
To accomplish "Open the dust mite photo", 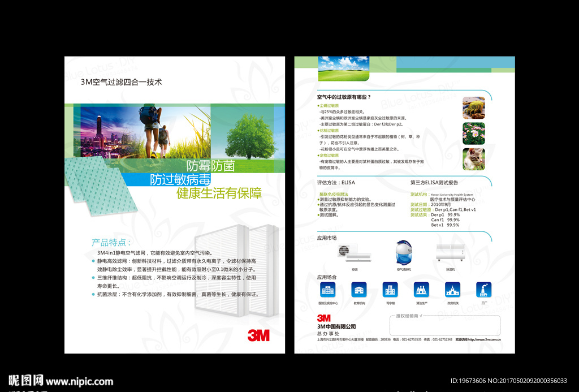I will (474, 108).
